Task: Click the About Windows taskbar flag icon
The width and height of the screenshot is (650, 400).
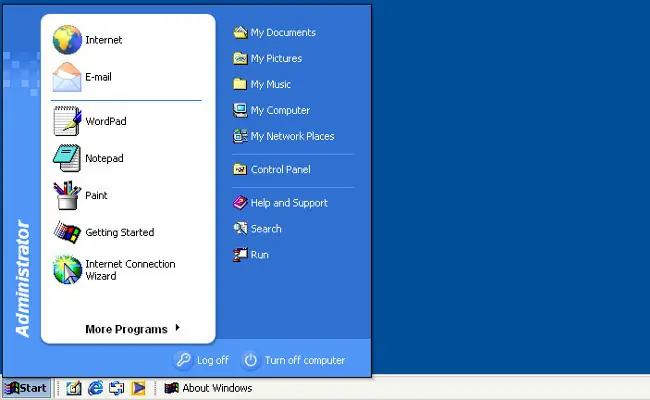Action: click(x=172, y=388)
